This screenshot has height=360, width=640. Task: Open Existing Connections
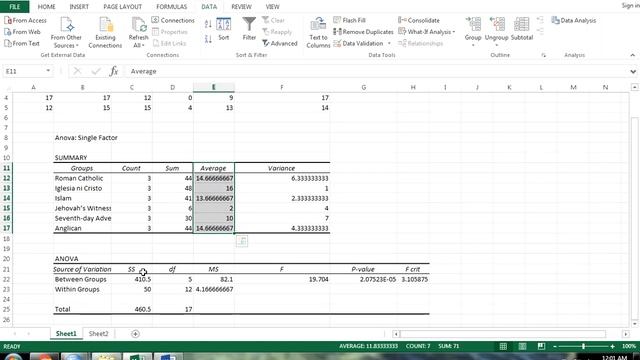coord(105,33)
